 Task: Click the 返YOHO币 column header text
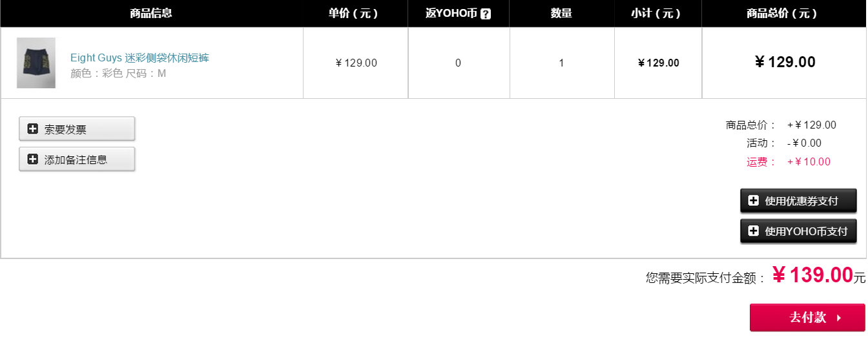pyautogui.click(x=451, y=14)
